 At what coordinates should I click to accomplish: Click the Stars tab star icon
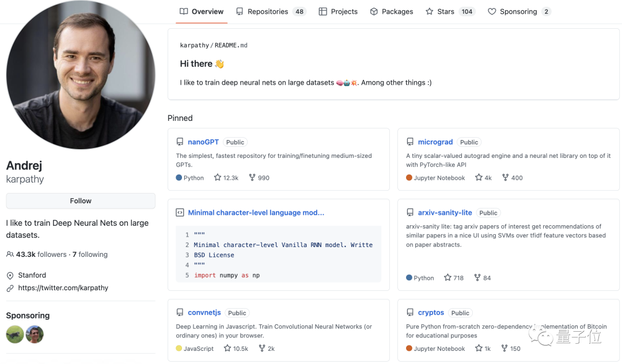[429, 12]
